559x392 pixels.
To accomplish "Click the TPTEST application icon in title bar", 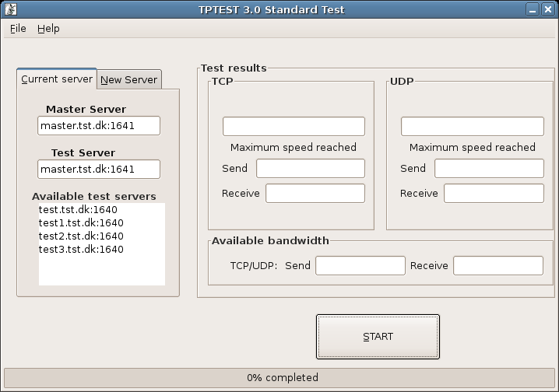I will pos(11,9).
